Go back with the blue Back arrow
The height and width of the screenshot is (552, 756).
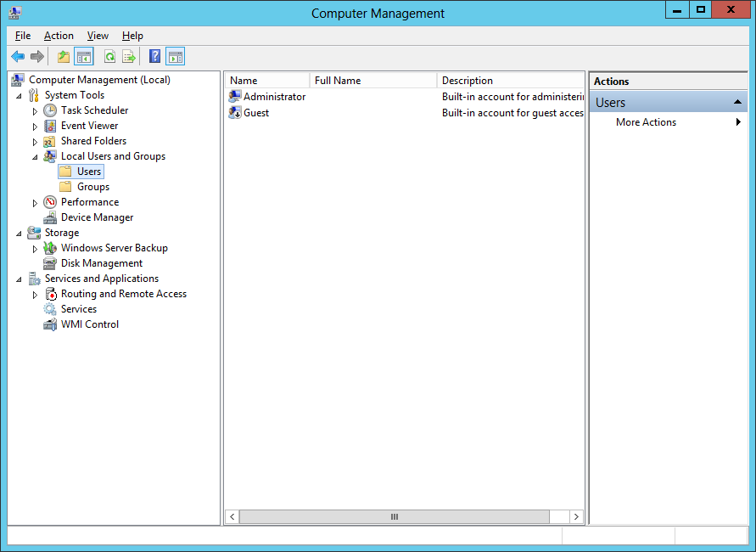coord(18,57)
